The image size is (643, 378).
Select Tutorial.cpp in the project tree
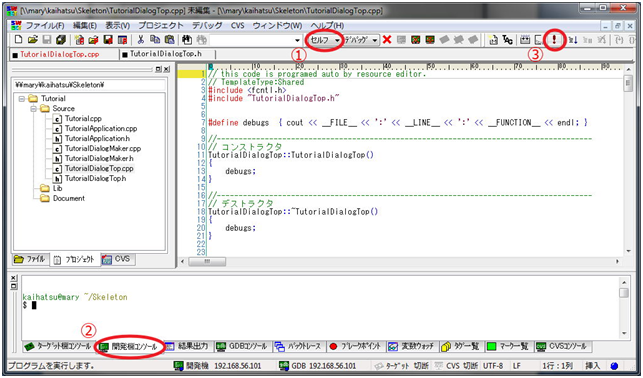[83, 118]
